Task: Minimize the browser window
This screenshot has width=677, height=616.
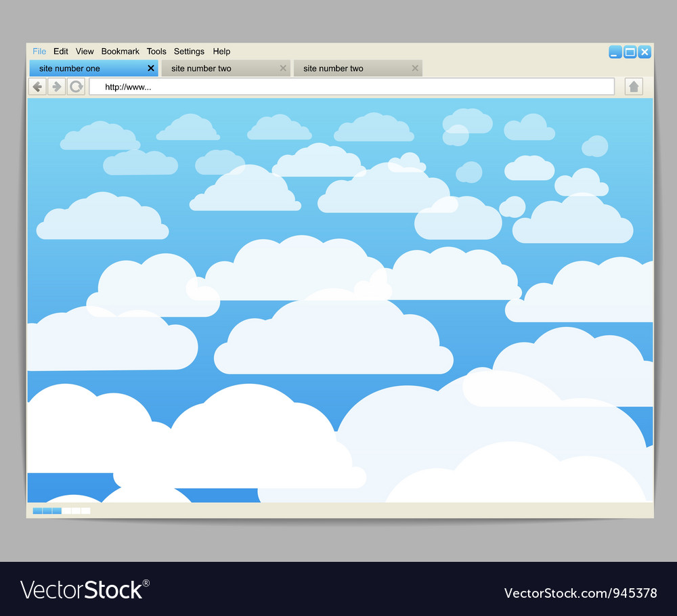Action: click(614, 51)
